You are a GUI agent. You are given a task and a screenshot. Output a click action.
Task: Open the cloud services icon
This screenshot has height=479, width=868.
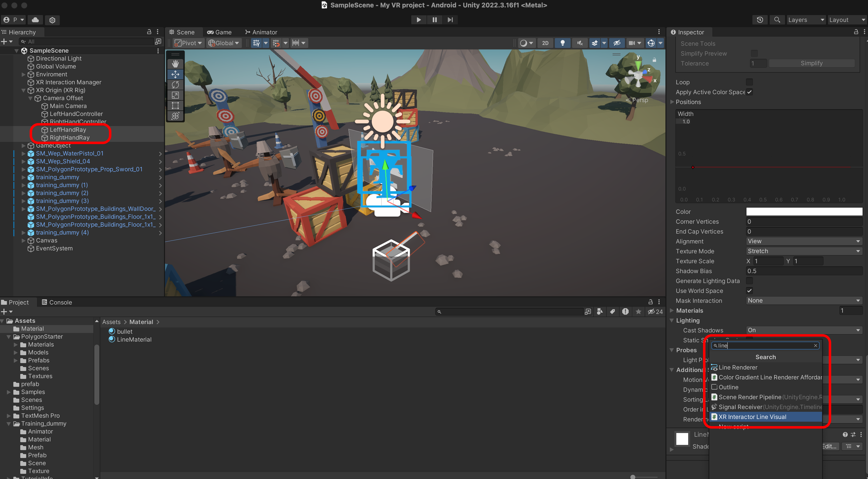35,20
